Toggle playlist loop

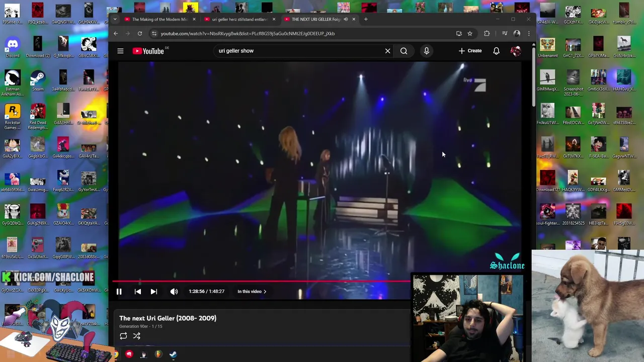pyautogui.click(x=123, y=336)
